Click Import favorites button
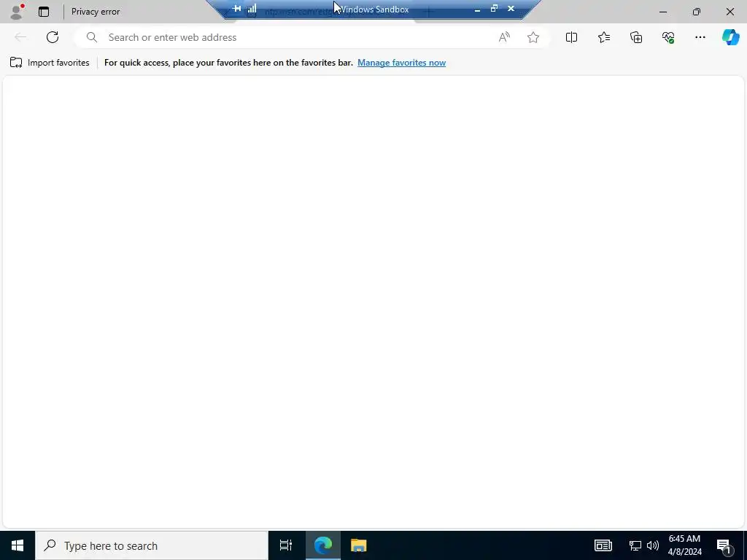 pyautogui.click(x=50, y=63)
